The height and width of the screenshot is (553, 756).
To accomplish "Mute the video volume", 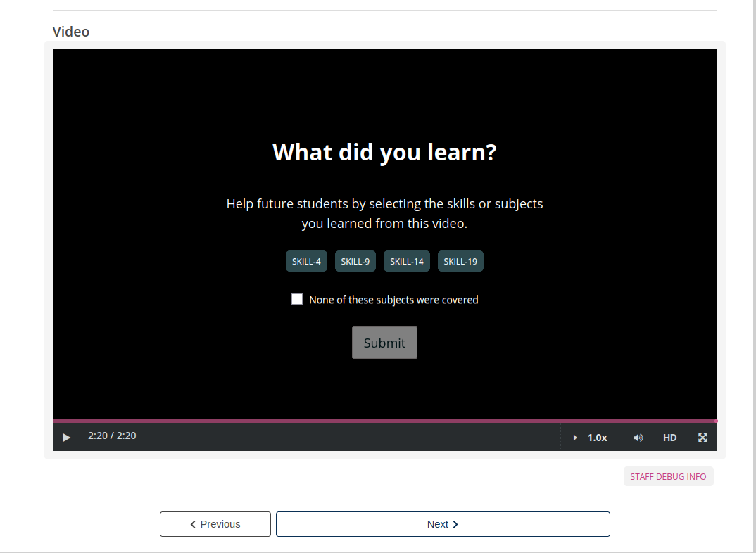I will [638, 437].
